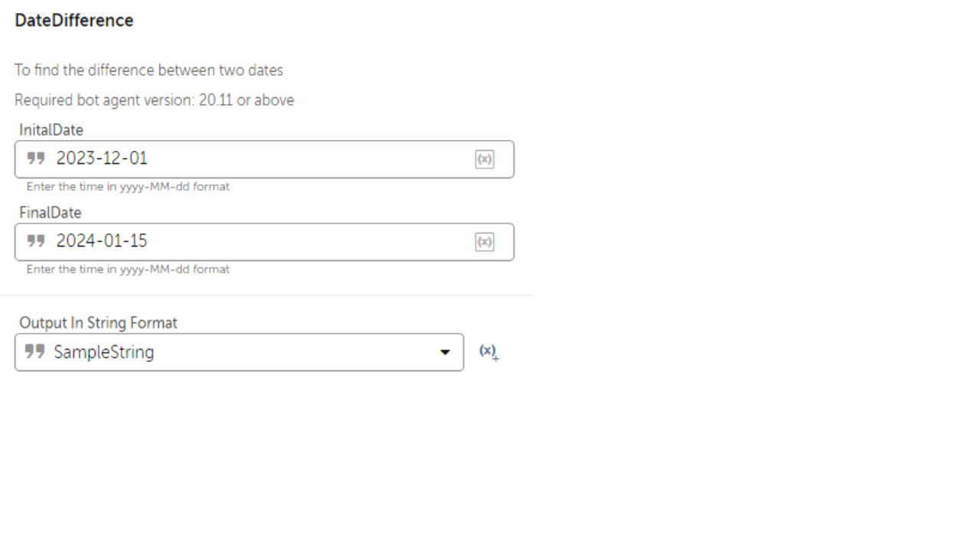Image resolution: width=980 pixels, height=551 pixels.
Task: Focus the FinalDate field showing 2024-01-15
Action: (x=102, y=242)
